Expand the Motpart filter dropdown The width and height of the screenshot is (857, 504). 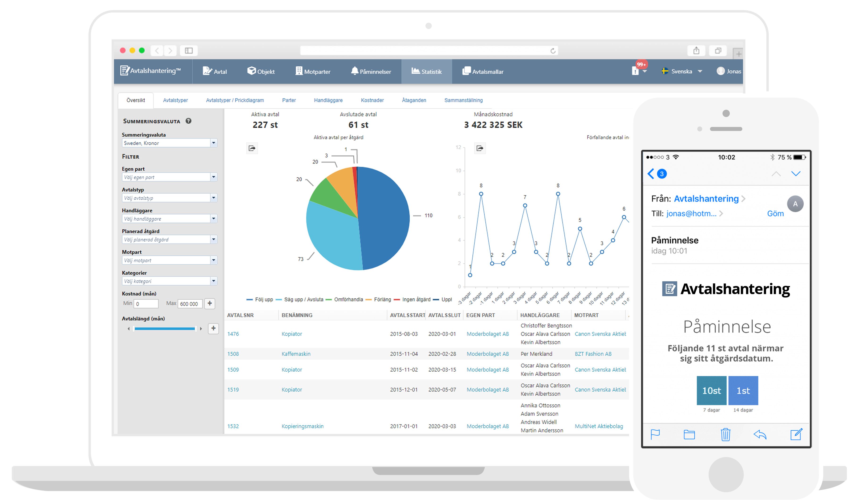tap(214, 260)
